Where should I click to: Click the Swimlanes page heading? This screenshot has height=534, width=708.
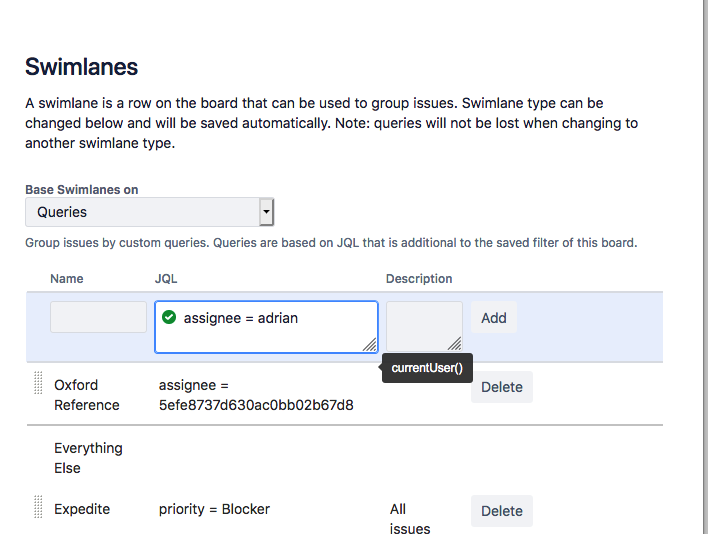pyautogui.click(x=81, y=67)
